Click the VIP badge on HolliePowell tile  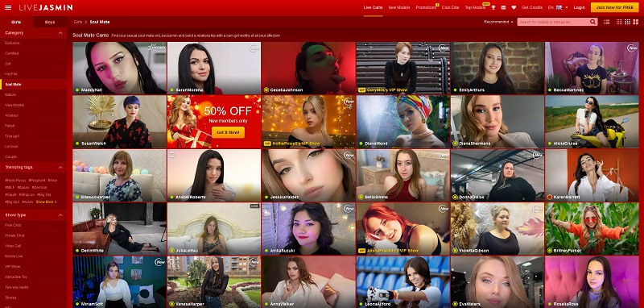tap(267, 144)
